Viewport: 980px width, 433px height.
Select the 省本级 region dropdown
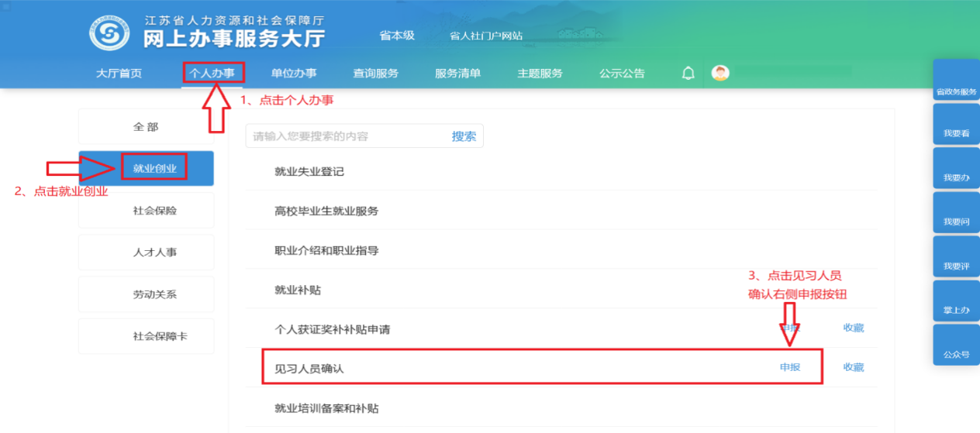pos(397,36)
